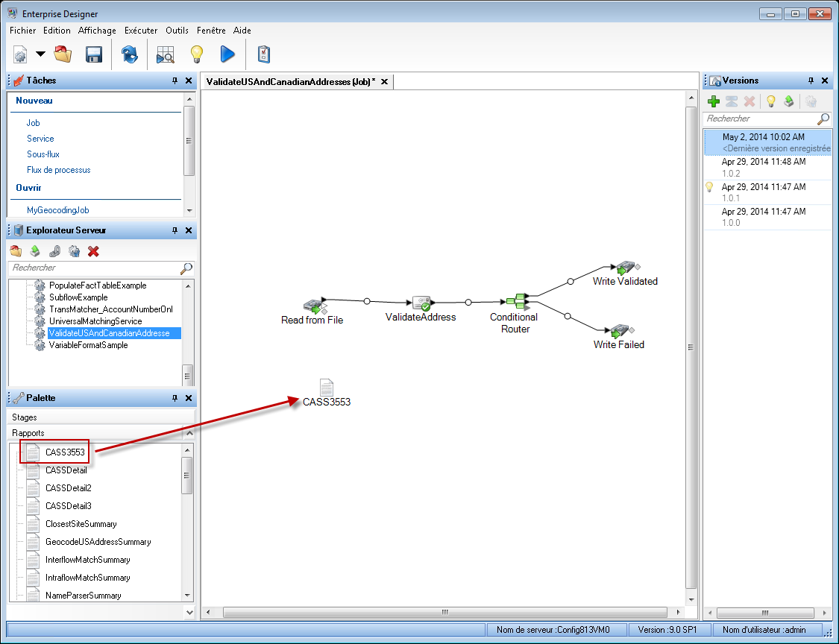Run the dataflow with the blue play icon
Viewport: 839px width, 644px height.
pos(227,54)
